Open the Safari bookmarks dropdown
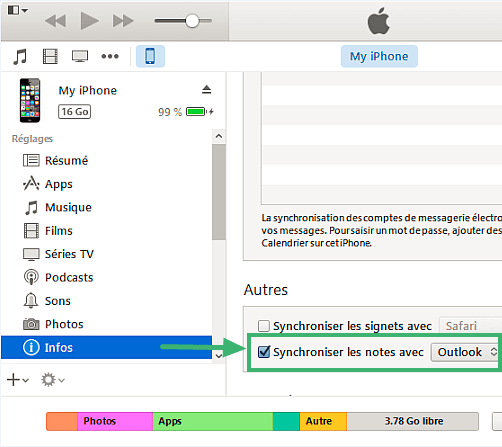The height and width of the screenshot is (447, 502). 470,326
